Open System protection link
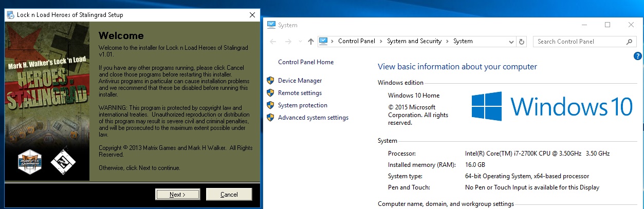This screenshot has height=209, width=644. pyautogui.click(x=303, y=105)
